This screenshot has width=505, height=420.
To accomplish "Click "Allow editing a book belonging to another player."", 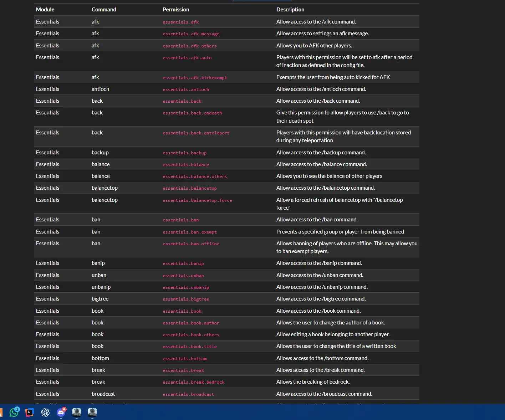I will tap(333, 334).
